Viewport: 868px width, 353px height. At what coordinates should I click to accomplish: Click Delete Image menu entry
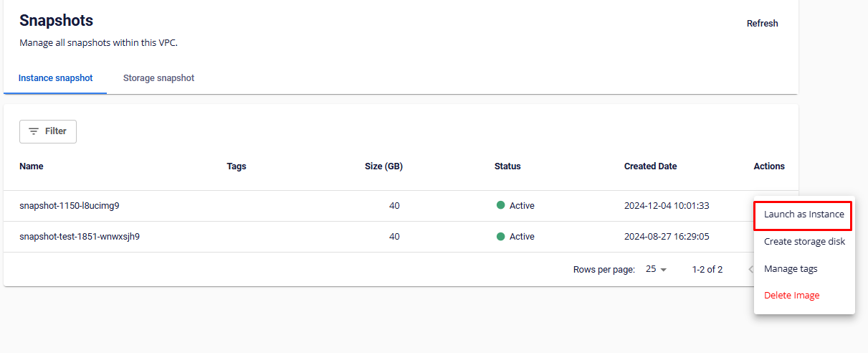[791, 296]
